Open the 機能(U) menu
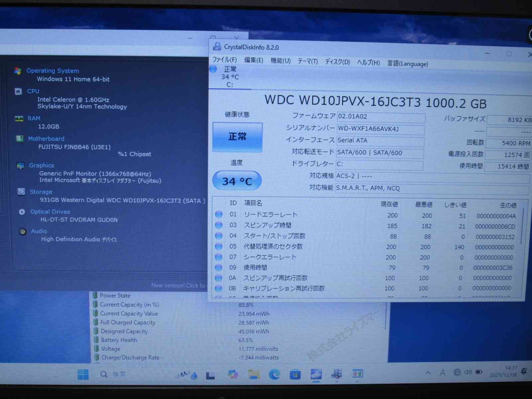Viewport: 532px width, 399px height. click(280, 61)
